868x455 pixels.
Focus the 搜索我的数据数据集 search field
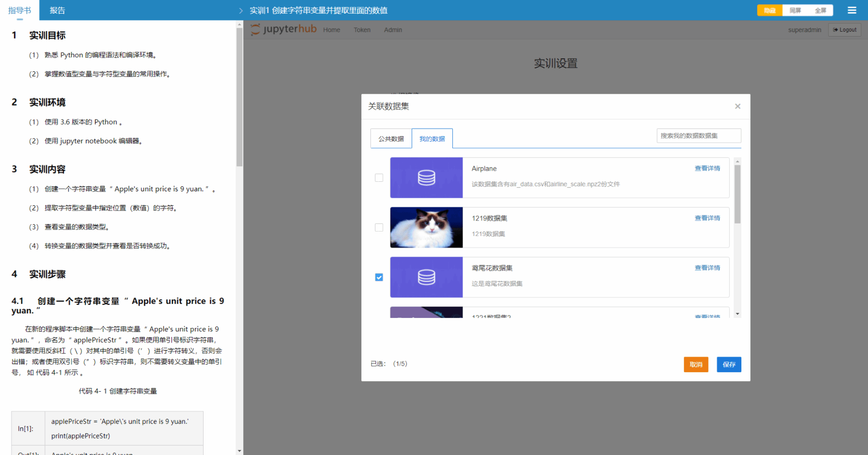point(699,136)
